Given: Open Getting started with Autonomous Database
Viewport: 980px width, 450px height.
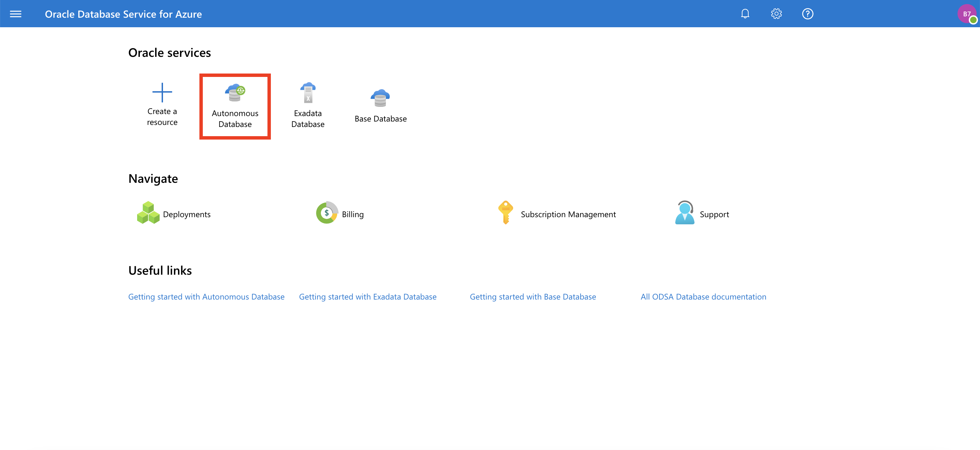Looking at the screenshot, I should click(x=206, y=296).
